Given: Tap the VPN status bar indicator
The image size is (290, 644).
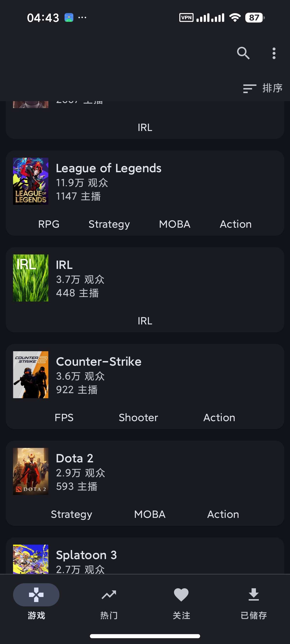Looking at the screenshot, I should point(186,18).
